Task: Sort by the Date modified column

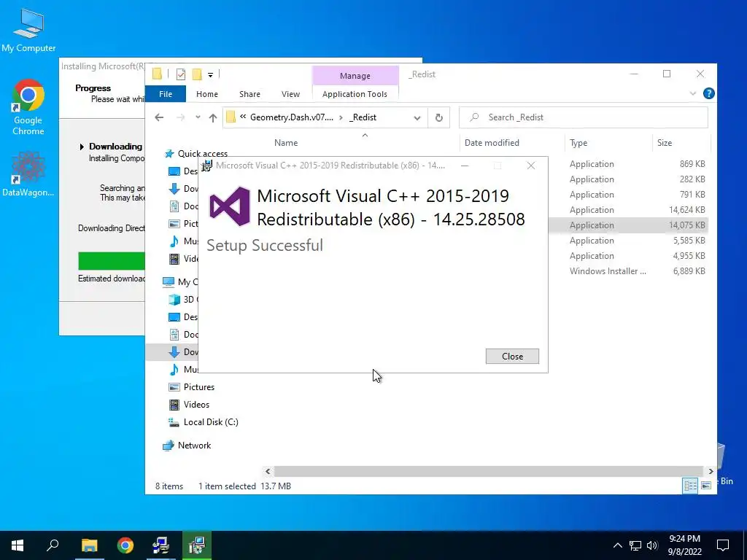Action: pyautogui.click(x=492, y=142)
